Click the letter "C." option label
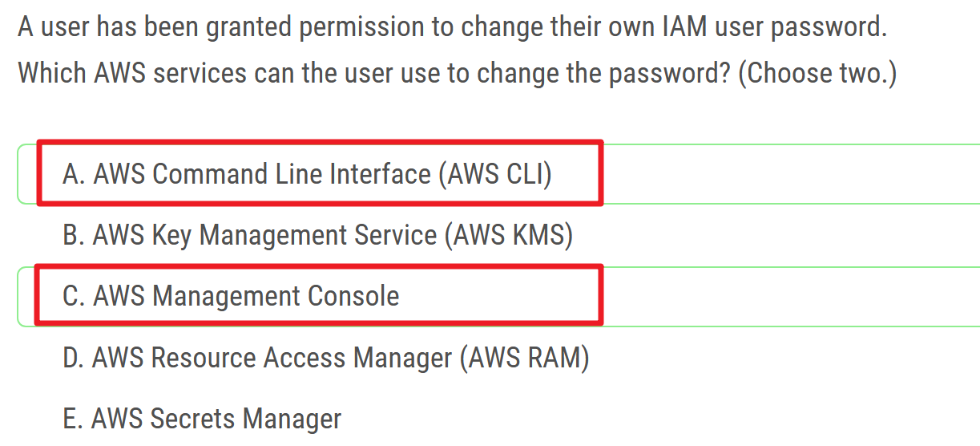The height and width of the screenshot is (446, 980). click(74, 296)
